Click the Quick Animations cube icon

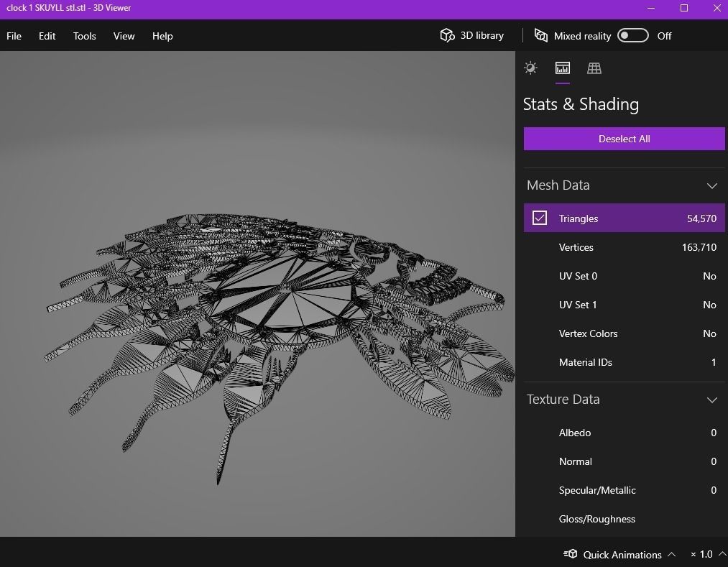(x=570, y=554)
